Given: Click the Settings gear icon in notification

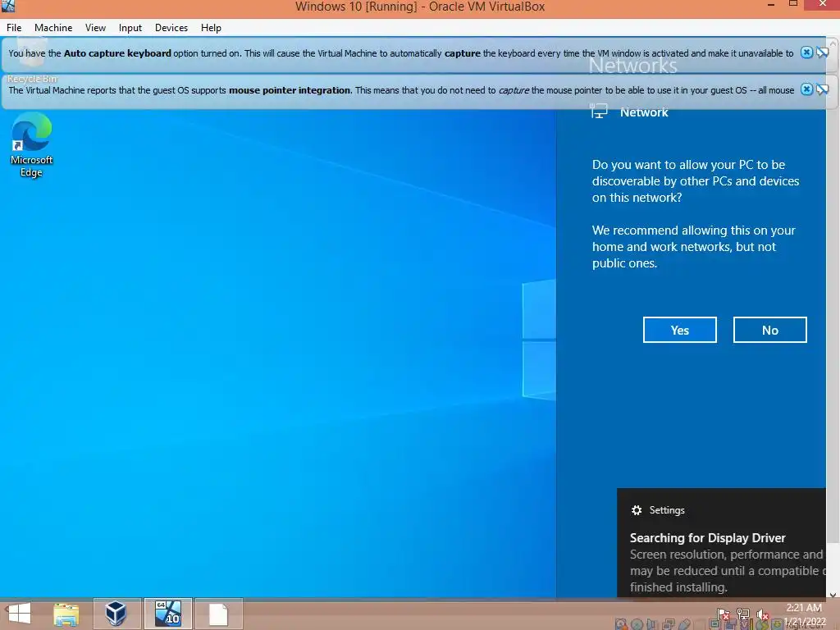Looking at the screenshot, I should point(637,510).
